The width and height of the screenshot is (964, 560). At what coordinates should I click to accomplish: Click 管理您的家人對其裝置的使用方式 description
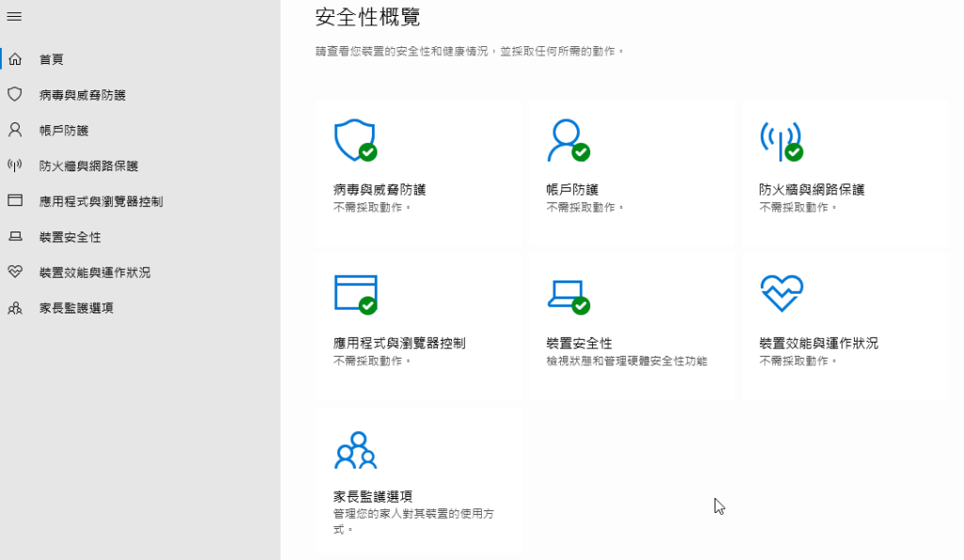click(415, 515)
